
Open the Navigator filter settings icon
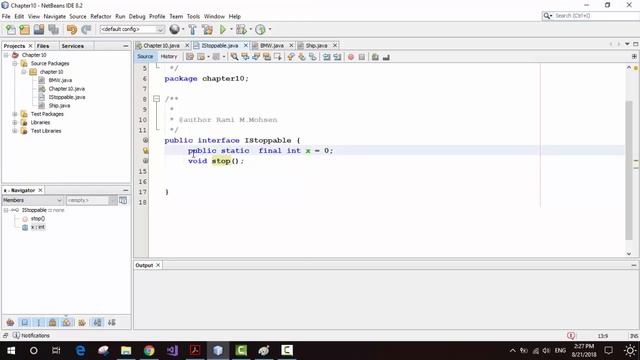coord(123,200)
